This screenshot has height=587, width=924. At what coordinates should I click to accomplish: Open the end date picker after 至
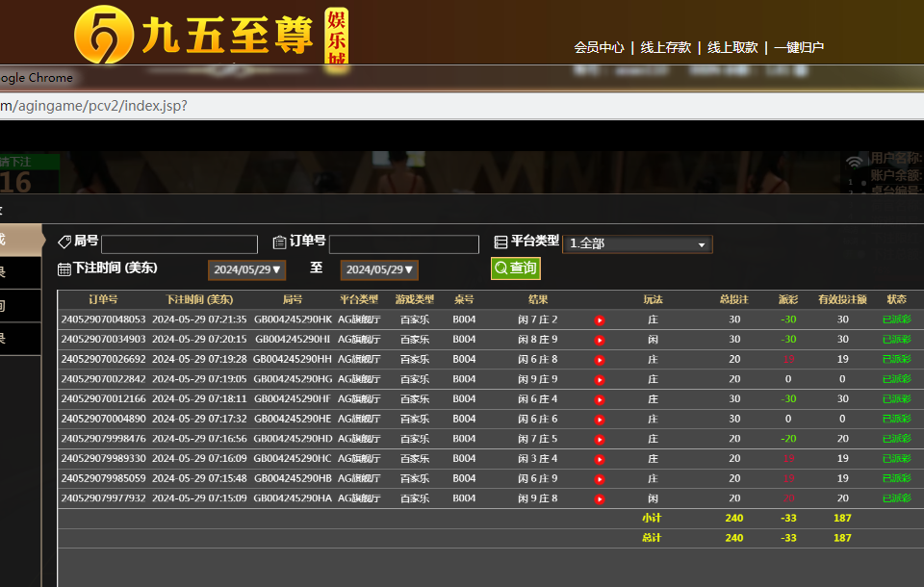pyautogui.click(x=380, y=270)
